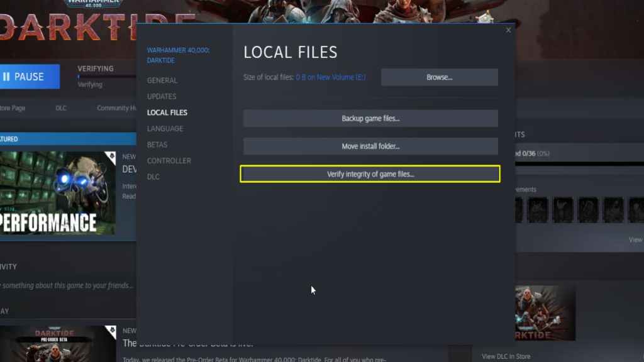
Task: Open Store Page tab on library page
Action: (x=13, y=108)
